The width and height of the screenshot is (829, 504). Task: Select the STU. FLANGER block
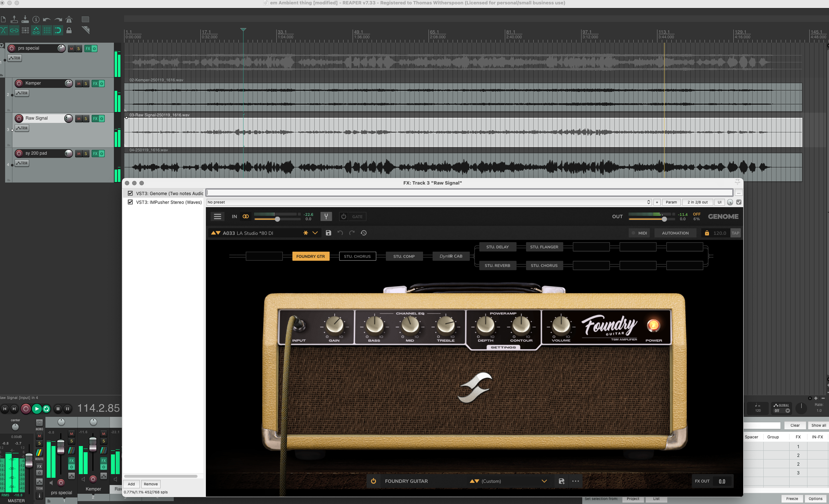(544, 247)
